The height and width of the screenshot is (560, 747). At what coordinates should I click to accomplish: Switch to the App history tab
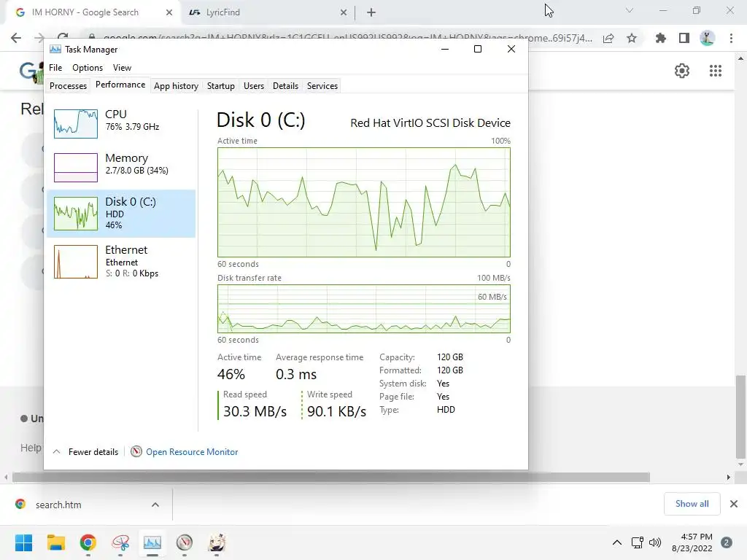[176, 86]
